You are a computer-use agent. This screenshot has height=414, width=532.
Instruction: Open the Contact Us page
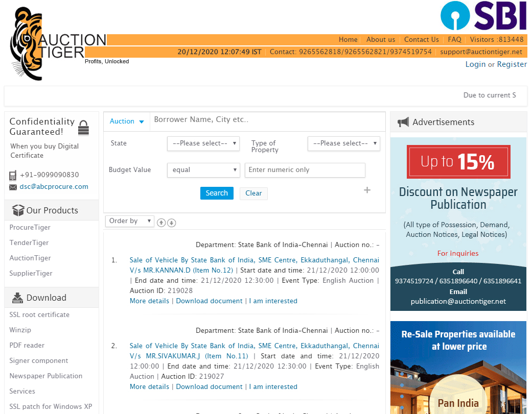pyautogui.click(x=422, y=40)
